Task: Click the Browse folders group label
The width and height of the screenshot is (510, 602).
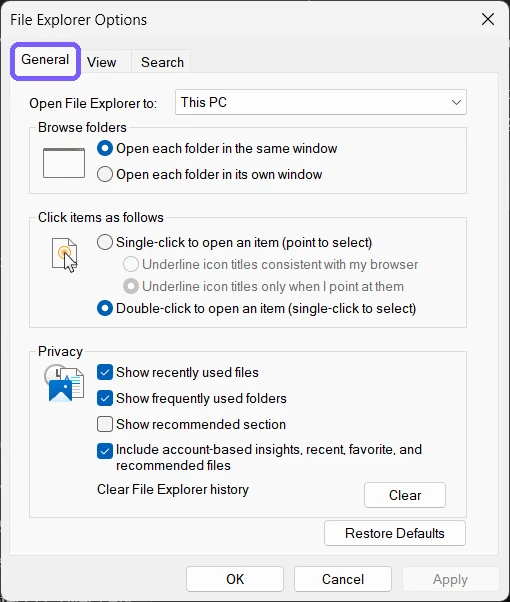Action: (x=82, y=127)
